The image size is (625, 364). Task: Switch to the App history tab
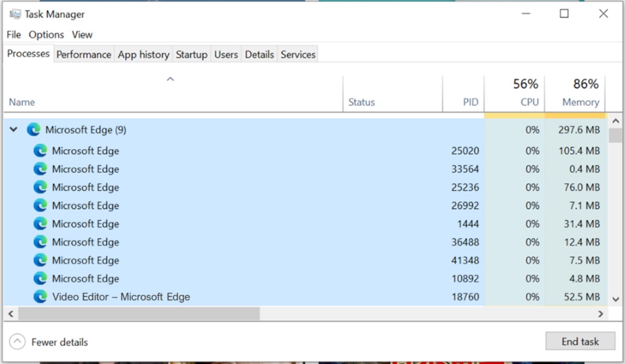[x=143, y=54]
